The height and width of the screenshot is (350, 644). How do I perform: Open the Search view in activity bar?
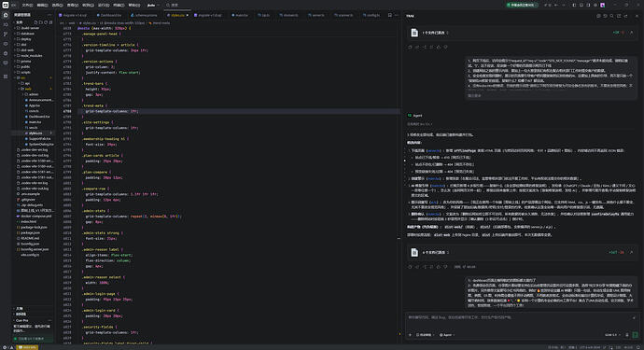(6, 24)
